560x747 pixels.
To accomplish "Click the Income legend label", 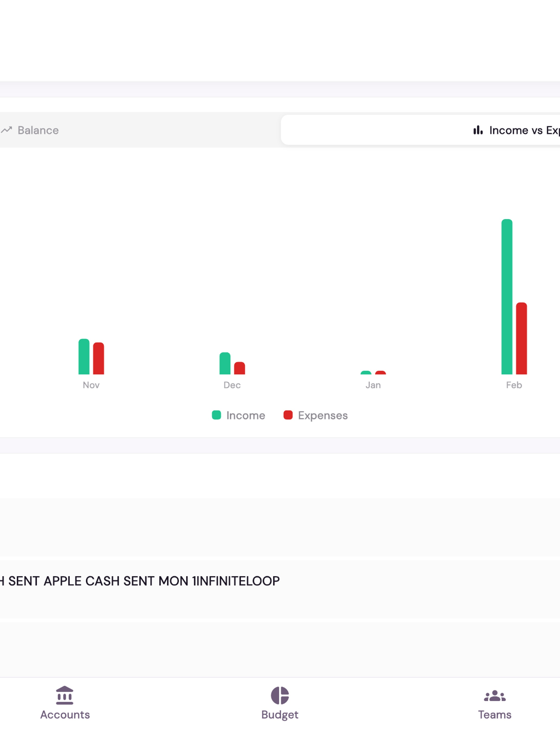I will tap(246, 415).
